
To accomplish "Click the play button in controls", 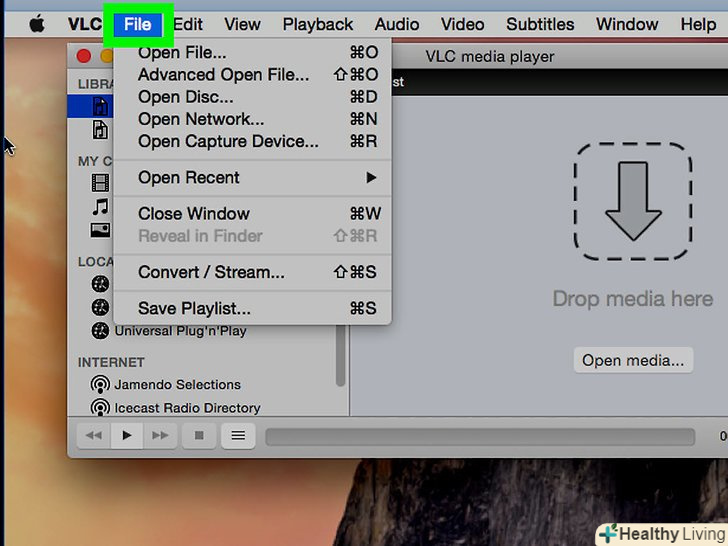I will pyautogui.click(x=126, y=436).
